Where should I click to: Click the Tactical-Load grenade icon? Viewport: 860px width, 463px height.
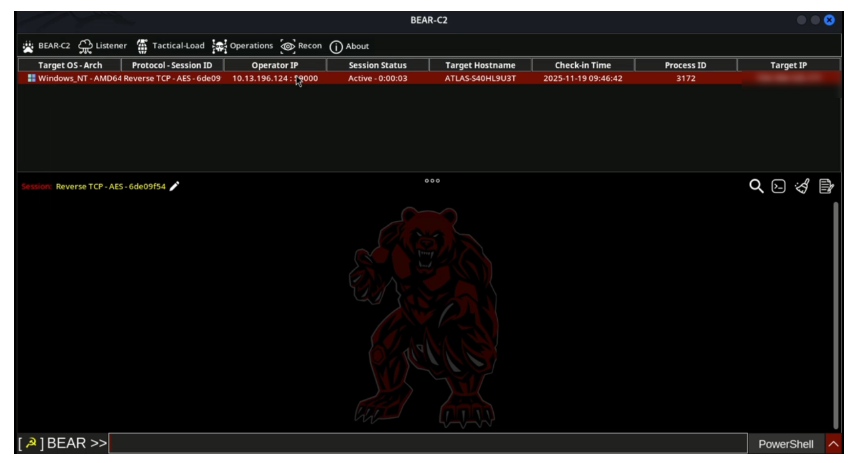(x=142, y=47)
